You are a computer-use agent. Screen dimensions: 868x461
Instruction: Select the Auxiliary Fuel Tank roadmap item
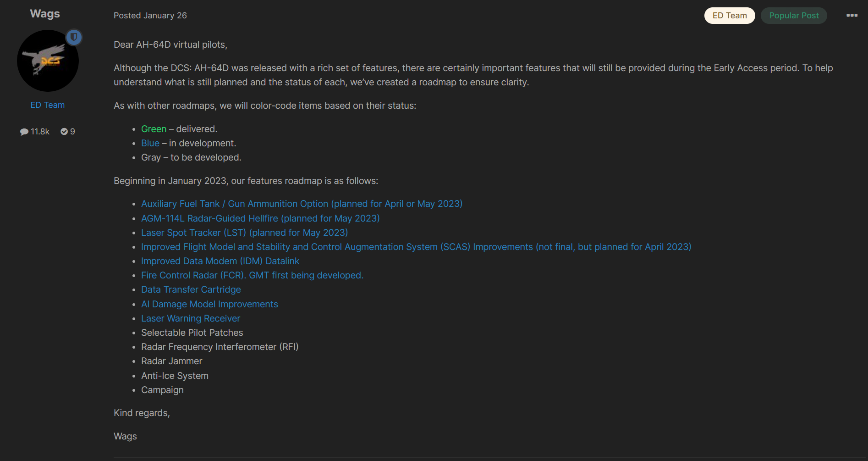point(302,204)
